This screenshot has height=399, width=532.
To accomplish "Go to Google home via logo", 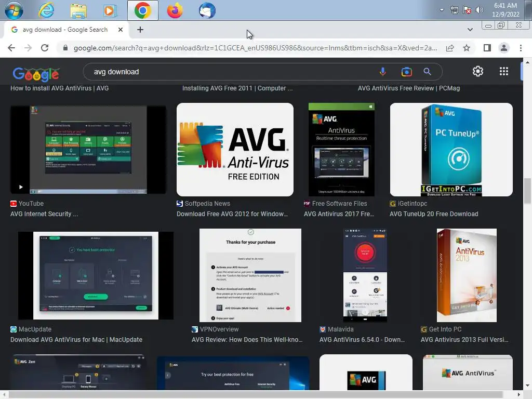I will pyautogui.click(x=36, y=74).
